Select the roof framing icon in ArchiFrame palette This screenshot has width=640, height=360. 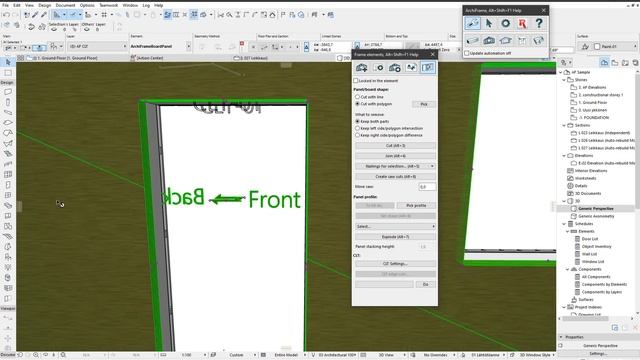506,40
